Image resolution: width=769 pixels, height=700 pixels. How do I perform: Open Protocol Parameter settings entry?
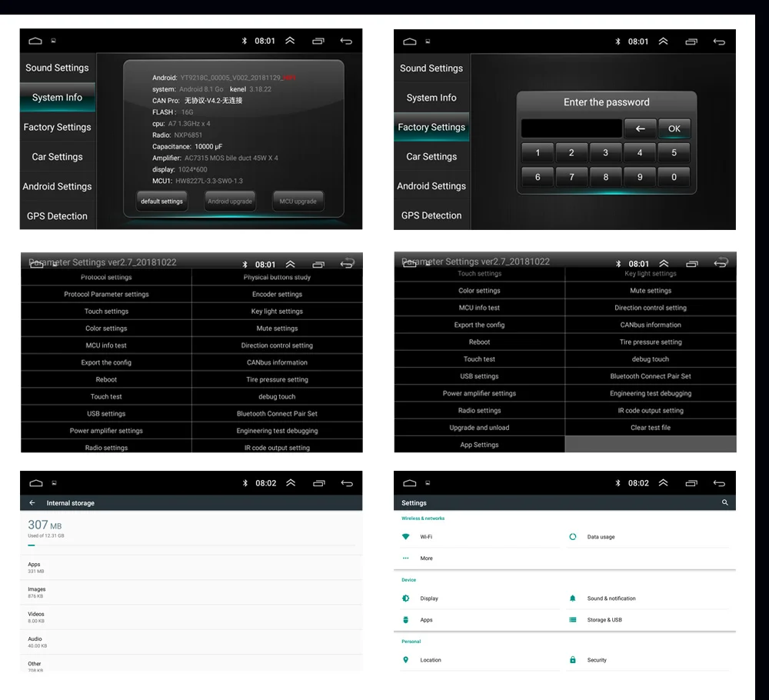point(106,295)
